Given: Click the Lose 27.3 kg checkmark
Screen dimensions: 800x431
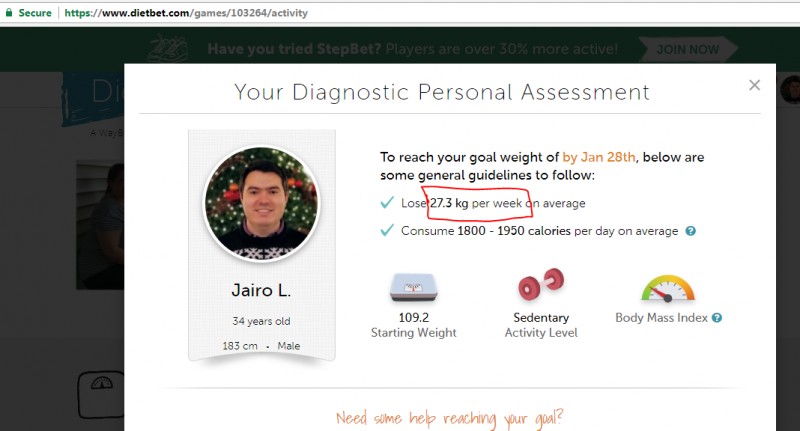Looking at the screenshot, I should pos(387,203).
